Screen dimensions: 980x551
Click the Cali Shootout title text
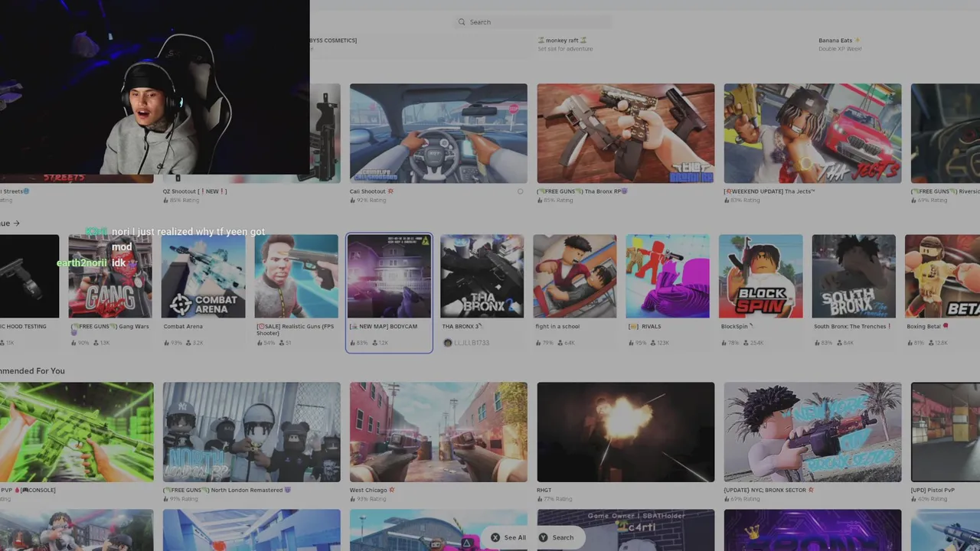pyautogui.click(x=372, y=191)
